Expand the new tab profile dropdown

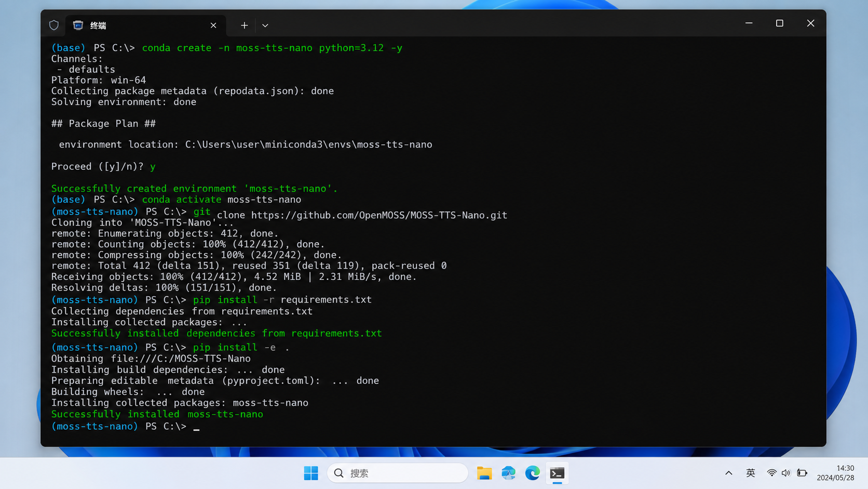[265, 25]
